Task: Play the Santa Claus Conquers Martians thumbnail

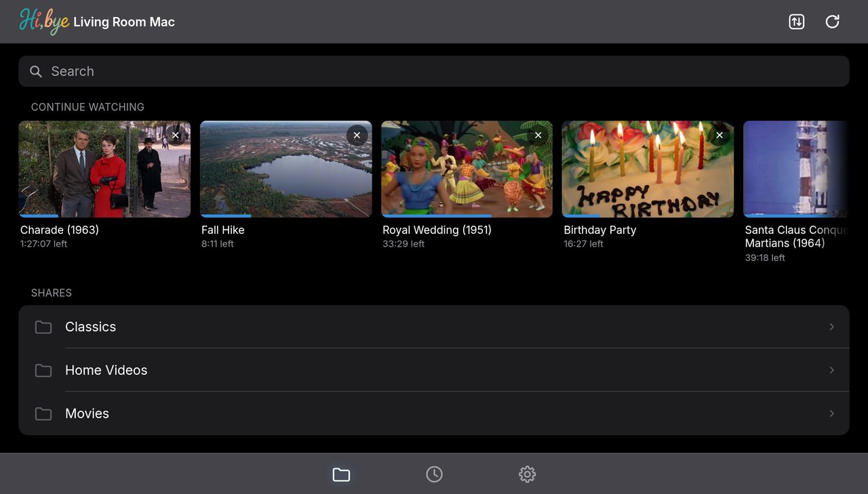Action: pyautogui.click(x=796, y=169)
